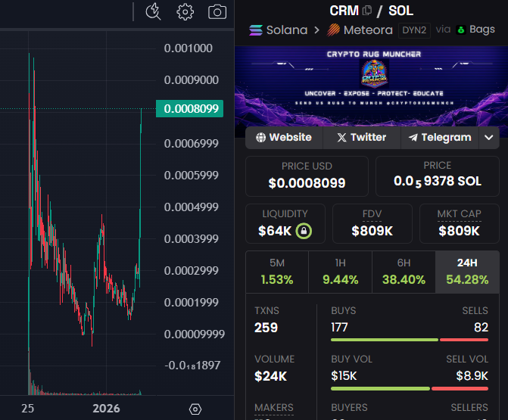Click the SOL quote symbol text
Image resolution: width=508 pixels, height=420 pixels.
click(x=400, y=11)
